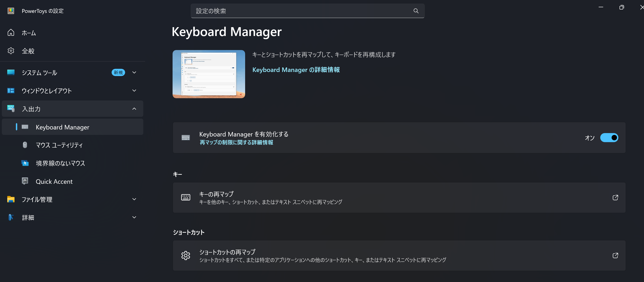Select マウス ユーティリティ in sidebar
Image resolution: width=644 pixels, height=282 pixels.
(x=59, y=145)
